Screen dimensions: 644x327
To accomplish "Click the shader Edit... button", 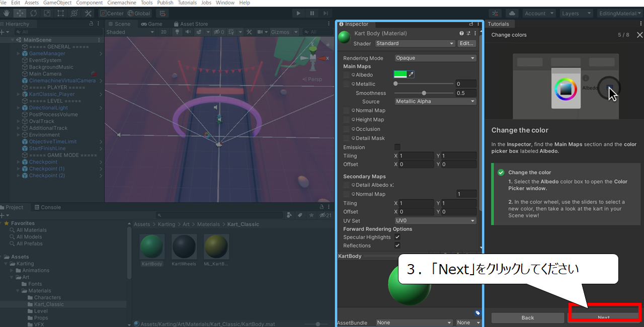I will coord(467,43).
